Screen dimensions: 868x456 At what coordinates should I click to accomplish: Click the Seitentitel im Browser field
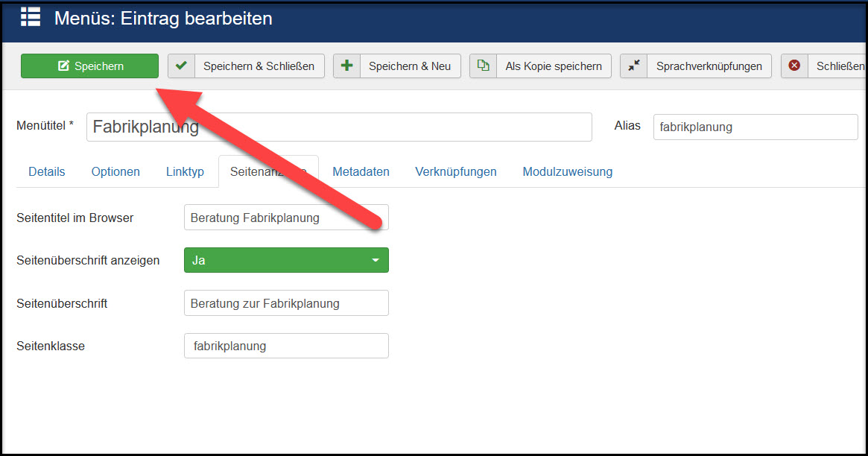pos(286,217)
